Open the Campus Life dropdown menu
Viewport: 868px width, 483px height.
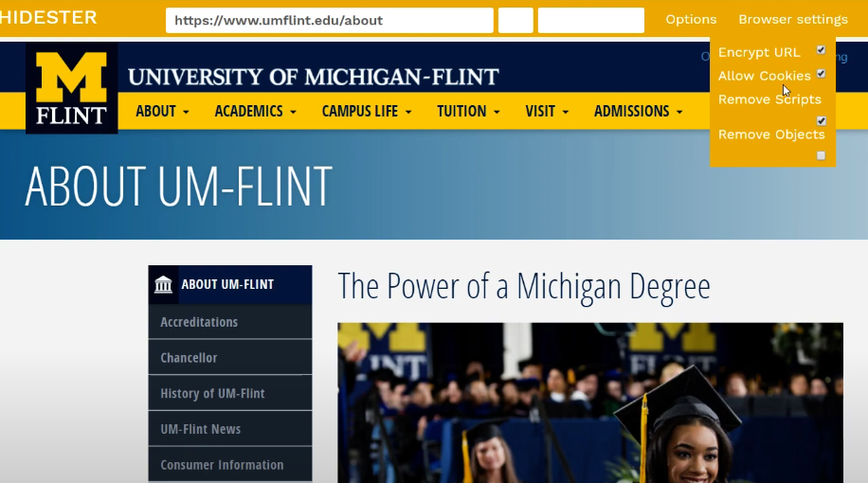[x=367, y=111]
